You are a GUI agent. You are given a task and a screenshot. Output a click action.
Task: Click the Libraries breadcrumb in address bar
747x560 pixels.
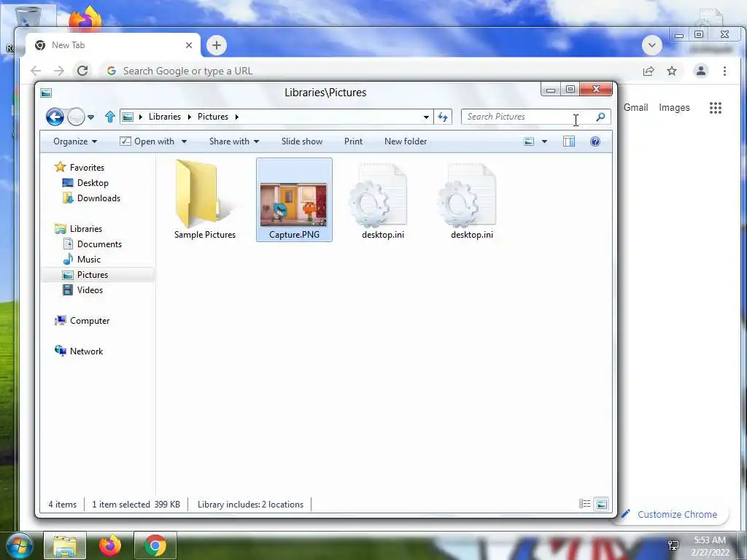pos(164,117)
